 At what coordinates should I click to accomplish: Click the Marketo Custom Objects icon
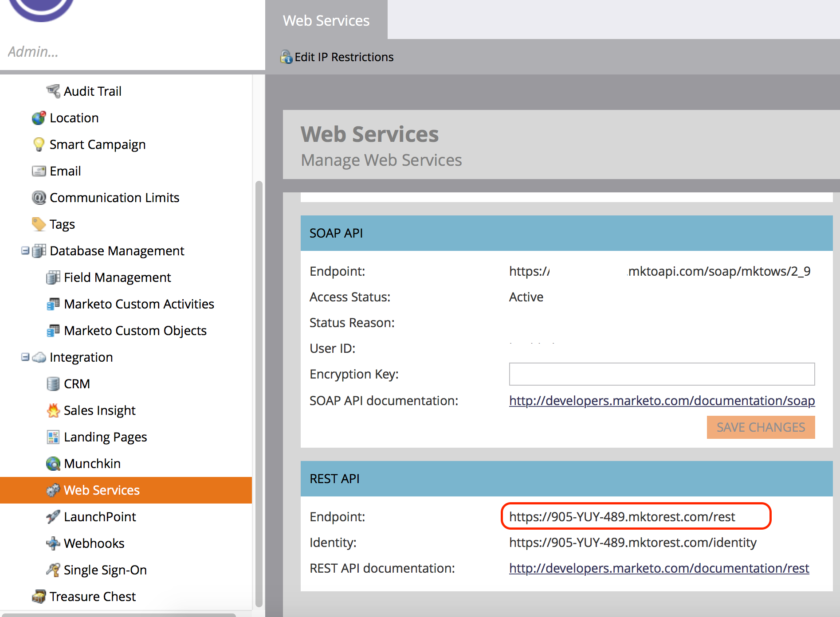click(x=53, y=331)
